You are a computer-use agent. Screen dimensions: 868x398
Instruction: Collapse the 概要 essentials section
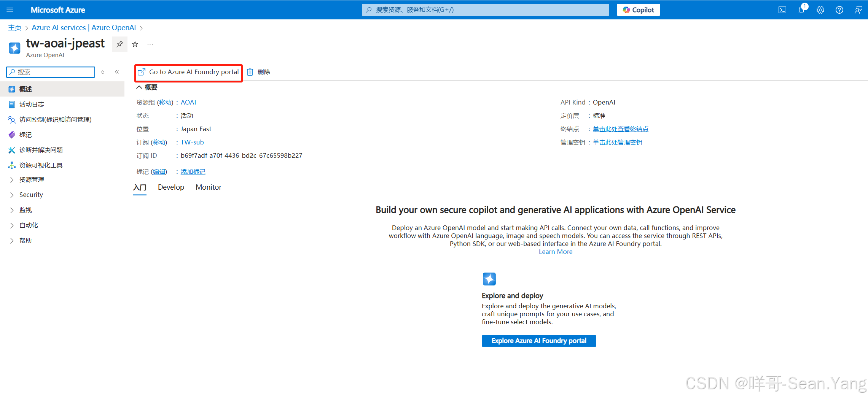[x=147, y=87]
